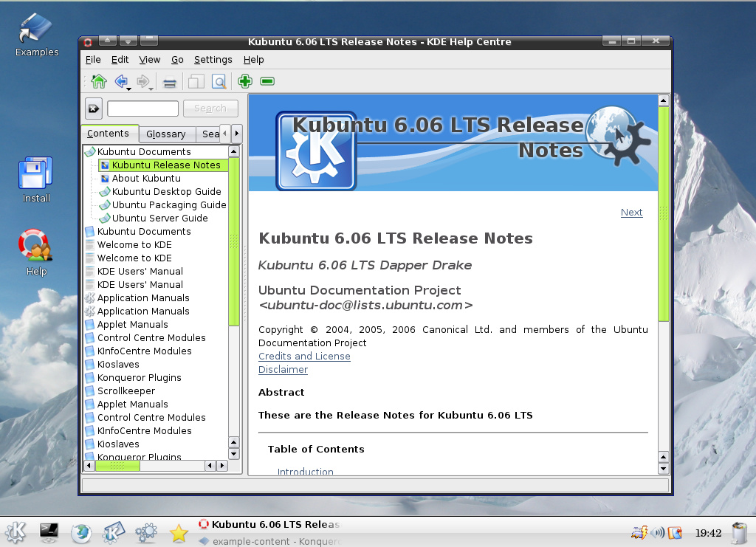The width and height of the screenshot is (756, 547).
Task: Open Ubuntu Packaging Guide tree entry
Action: 169,204
